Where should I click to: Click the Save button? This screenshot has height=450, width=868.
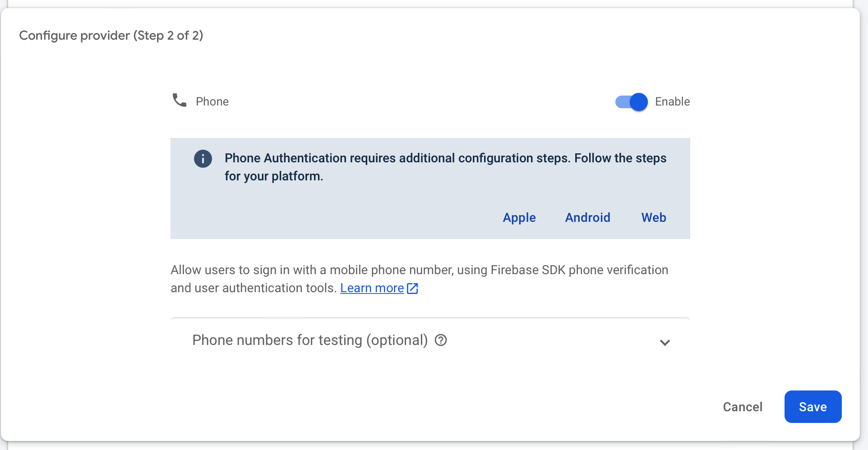pyautogui.click(x=812, y=407)
